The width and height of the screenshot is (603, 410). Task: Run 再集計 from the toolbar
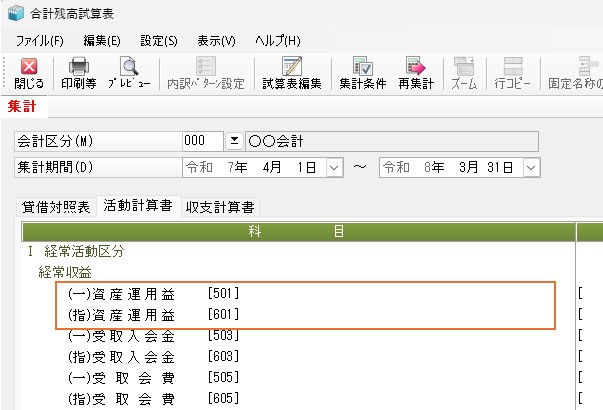pos(415,74)
